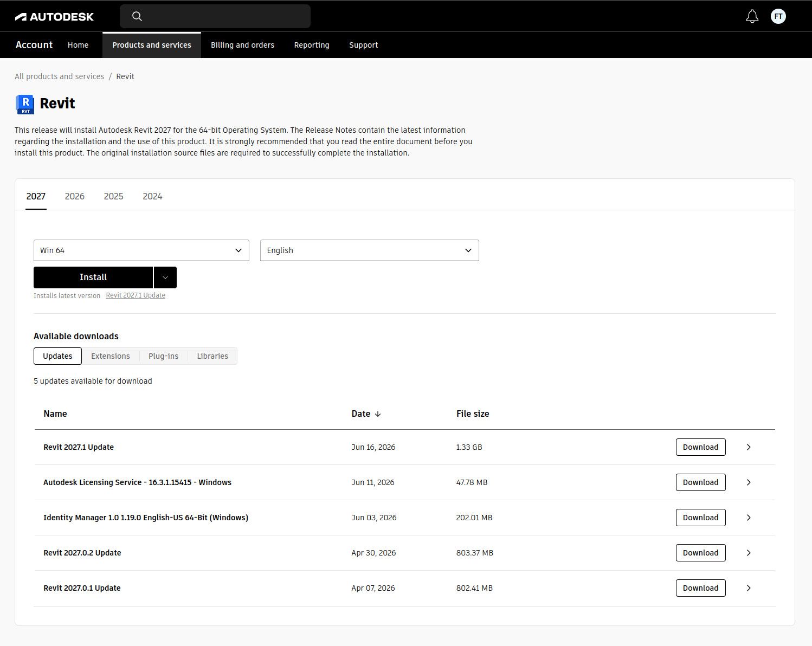812x646 pixels.
Task: Download Revit 2027.1 Update
Action: [x=700, y=447]
